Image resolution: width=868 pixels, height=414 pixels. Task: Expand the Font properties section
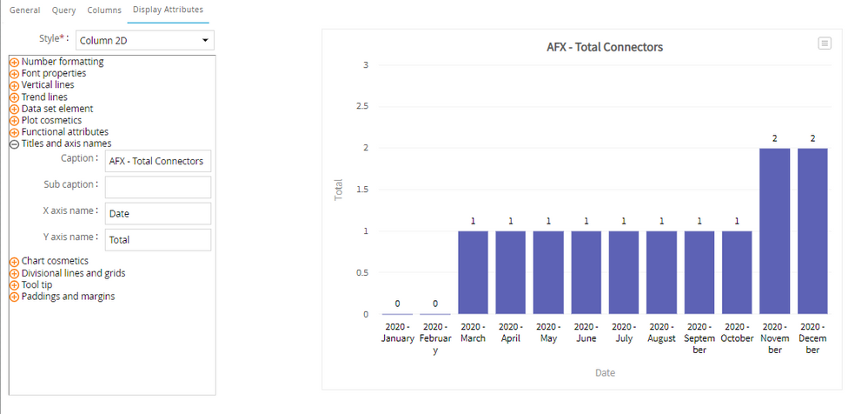pos(14,74)
